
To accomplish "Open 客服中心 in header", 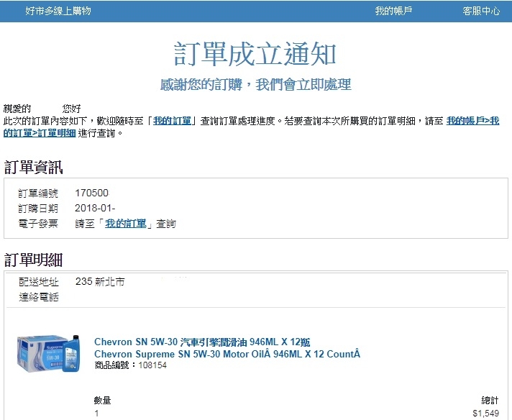I will 481,11.
